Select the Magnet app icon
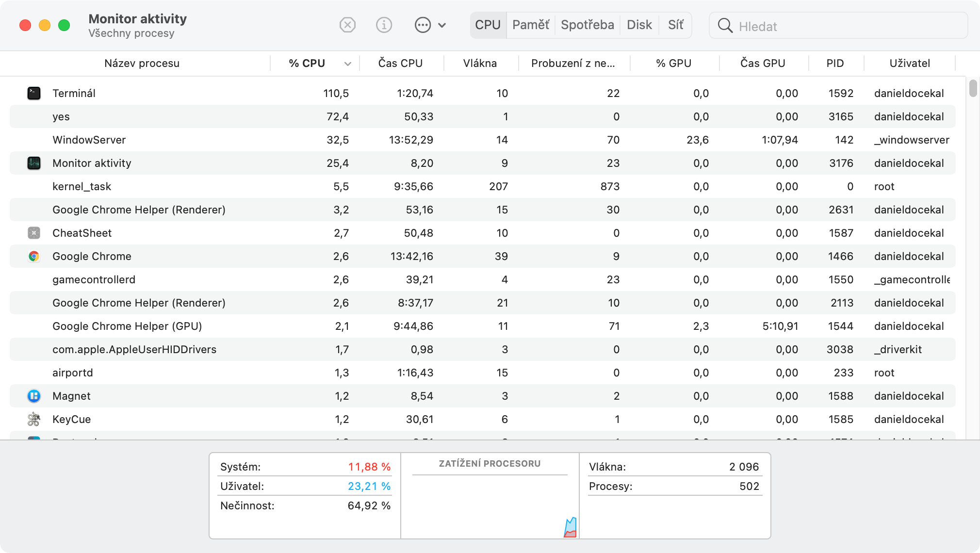Screen dimensions: 980x553 [34, 396]
